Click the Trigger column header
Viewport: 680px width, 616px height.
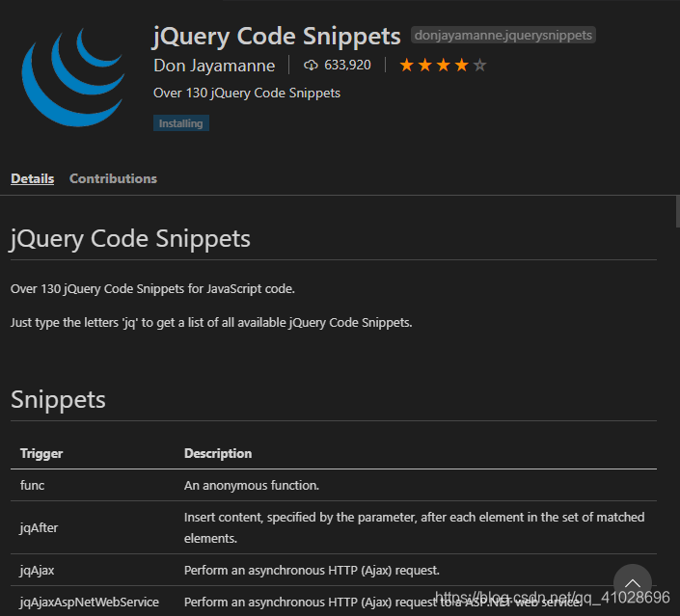41,453
